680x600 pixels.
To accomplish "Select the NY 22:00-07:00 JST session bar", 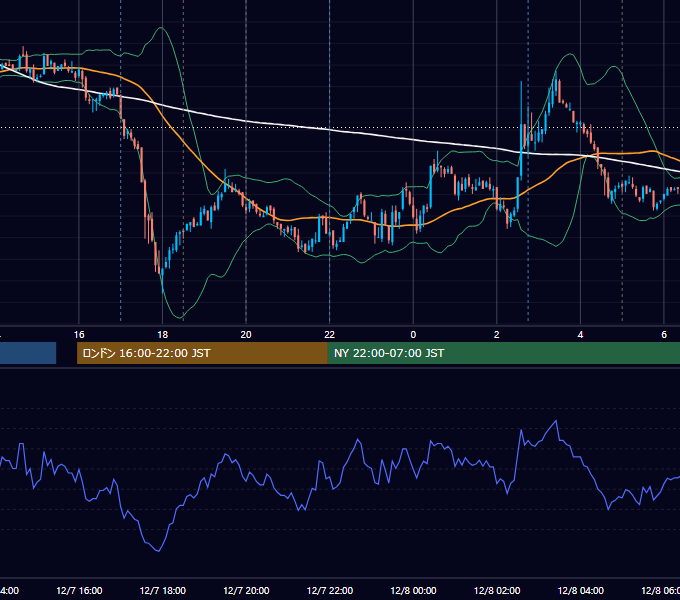I will pos(503,353).
